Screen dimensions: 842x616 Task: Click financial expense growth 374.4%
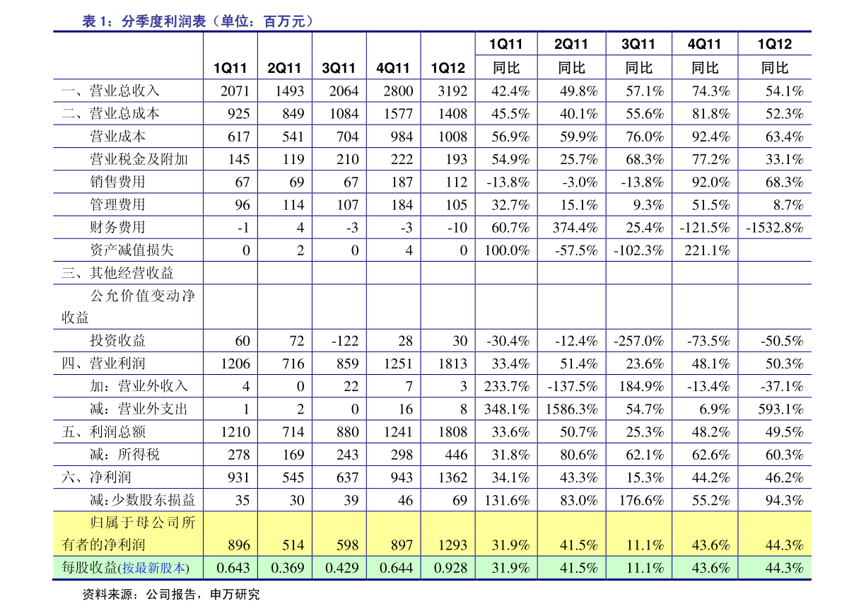tap(575, 228)
